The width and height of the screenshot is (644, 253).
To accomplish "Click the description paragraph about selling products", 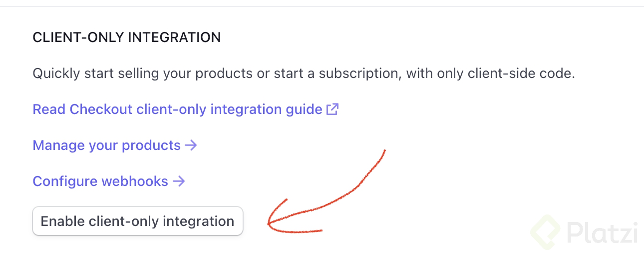I will tap(304, 74).
